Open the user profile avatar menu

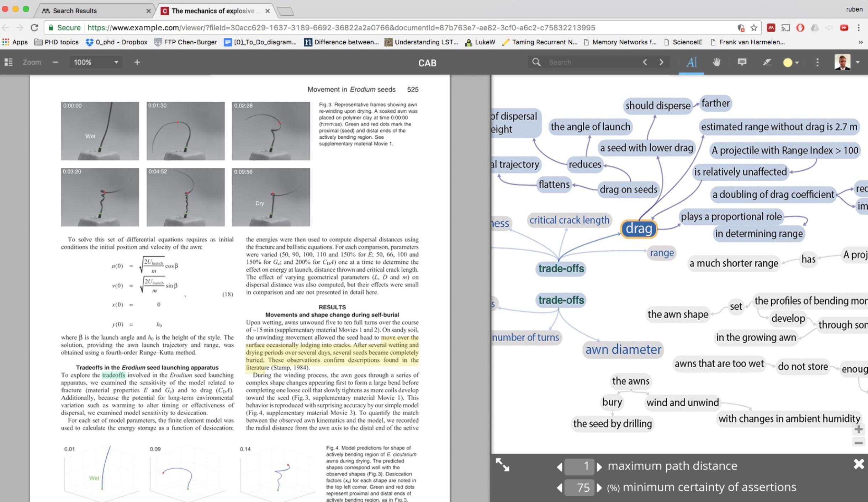[x=847, y=62]
